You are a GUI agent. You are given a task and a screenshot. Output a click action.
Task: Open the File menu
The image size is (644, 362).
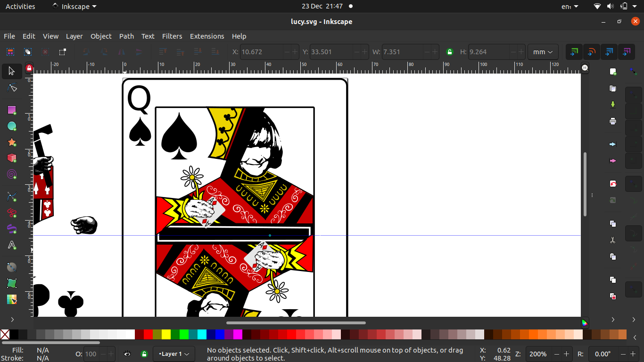[9, 36]
